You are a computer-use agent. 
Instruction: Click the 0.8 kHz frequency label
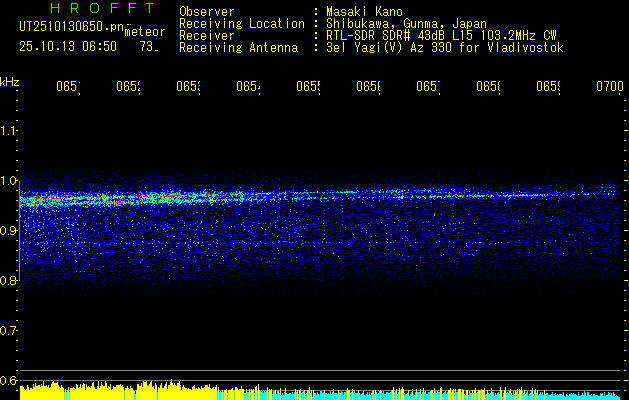(x=8, y=280)
